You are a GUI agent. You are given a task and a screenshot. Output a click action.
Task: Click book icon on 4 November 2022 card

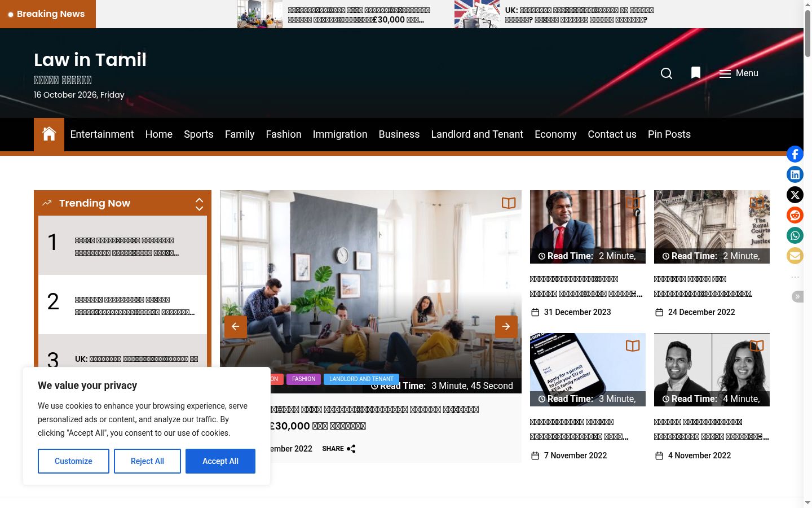pyautogui.click(x=757, y=346)
